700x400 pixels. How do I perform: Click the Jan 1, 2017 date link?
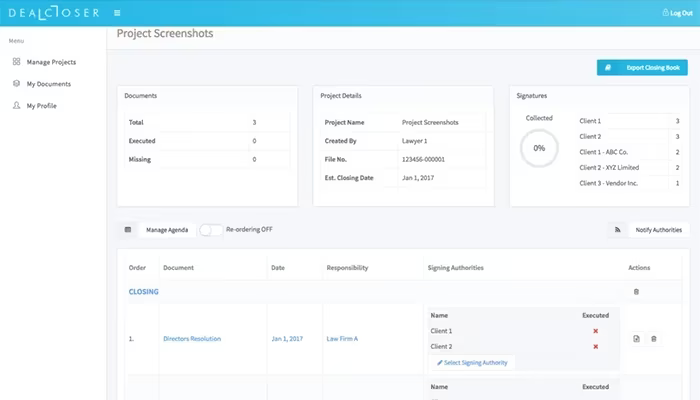pos(287,338)
